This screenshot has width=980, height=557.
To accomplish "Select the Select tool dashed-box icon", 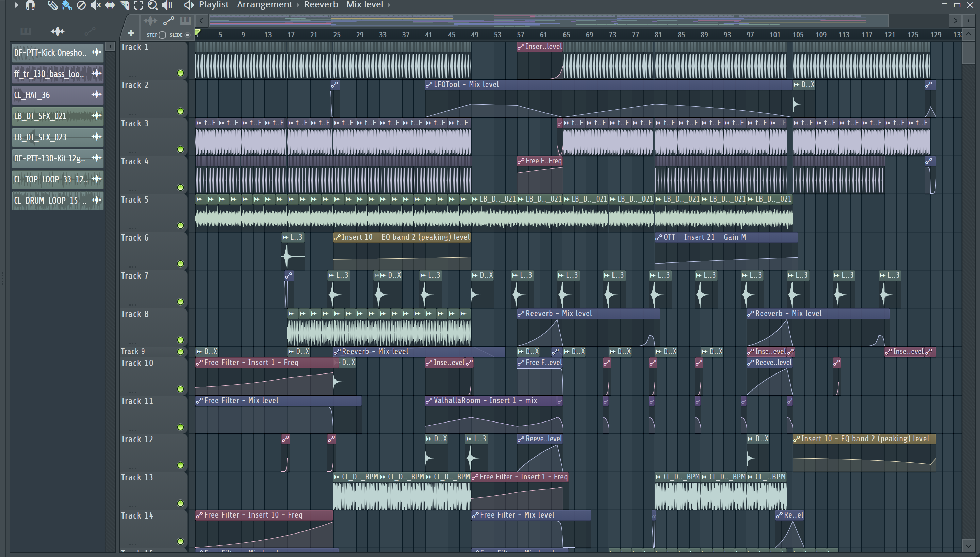I will pos(138,5).
